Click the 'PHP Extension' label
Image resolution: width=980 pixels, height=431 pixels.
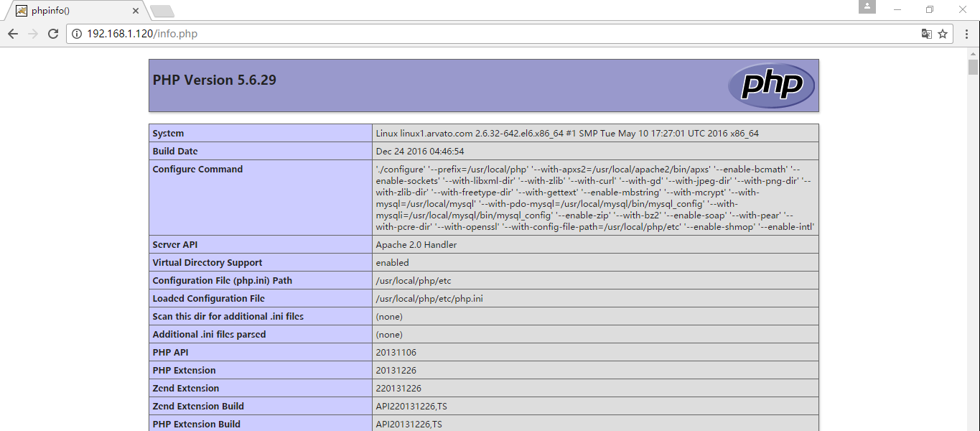click(184, 371)
